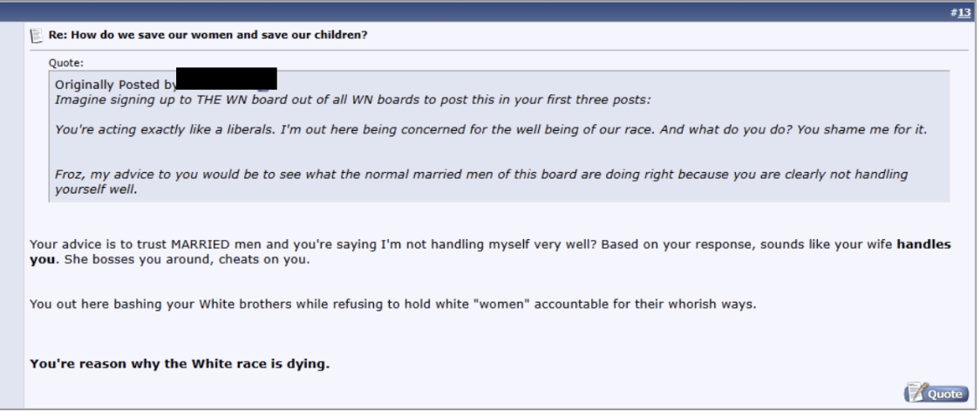Click the document icon beside the post title
Screen dimensions: 980x419
[36, 35]
